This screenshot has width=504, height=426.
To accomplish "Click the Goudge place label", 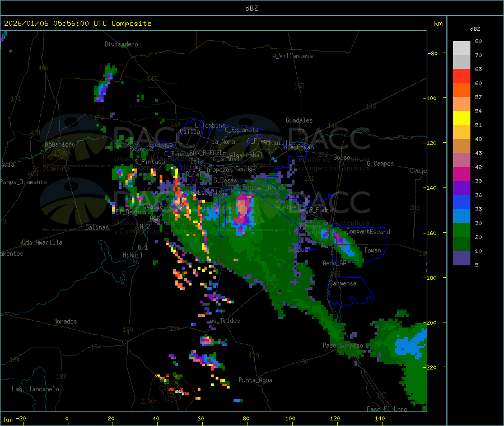I will 245,169.
